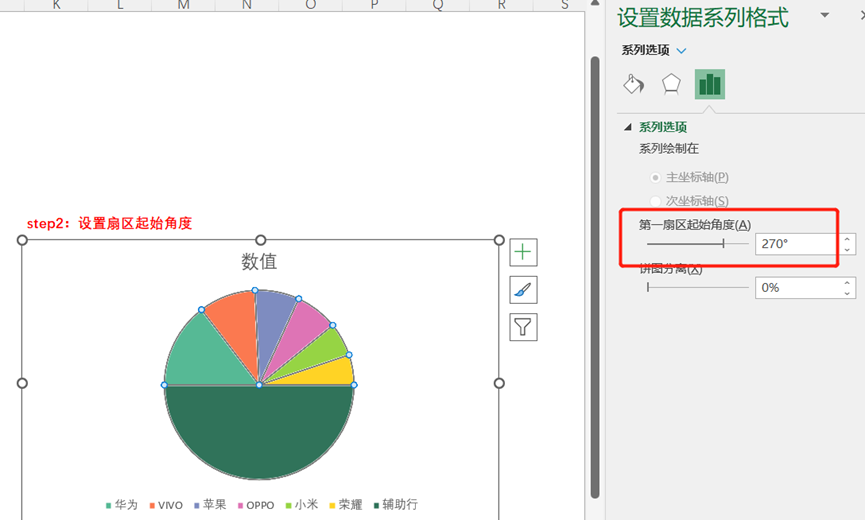Select the 次坐标轴(S) radio button
Image resolution: width=865 pixels, height=520 pixels.
(x=655, y=201)
